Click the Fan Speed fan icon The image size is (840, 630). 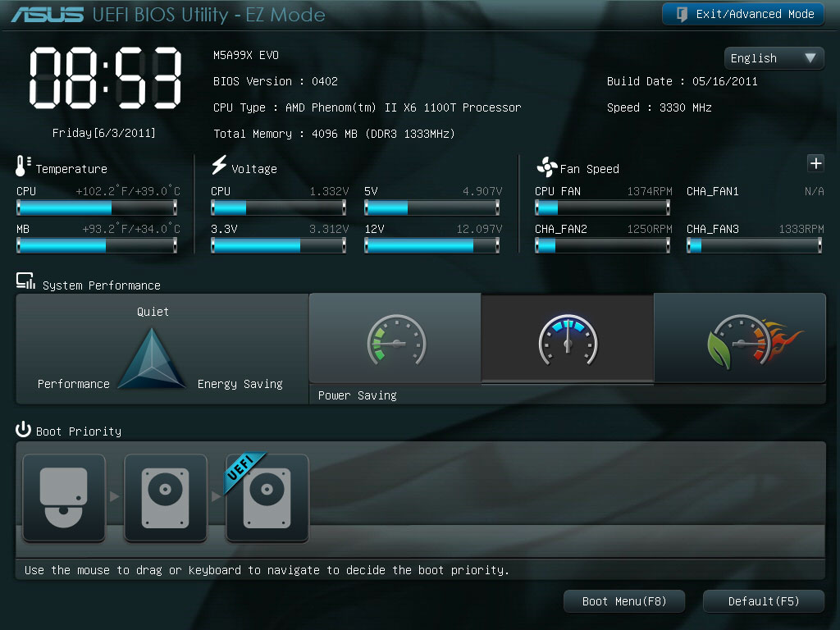point(546,167)
